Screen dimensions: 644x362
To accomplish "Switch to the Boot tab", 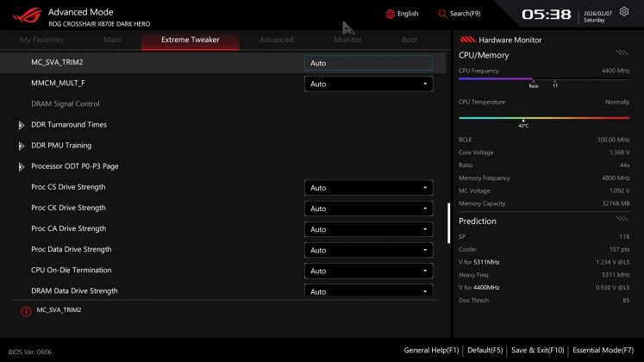I will [410, 40].
